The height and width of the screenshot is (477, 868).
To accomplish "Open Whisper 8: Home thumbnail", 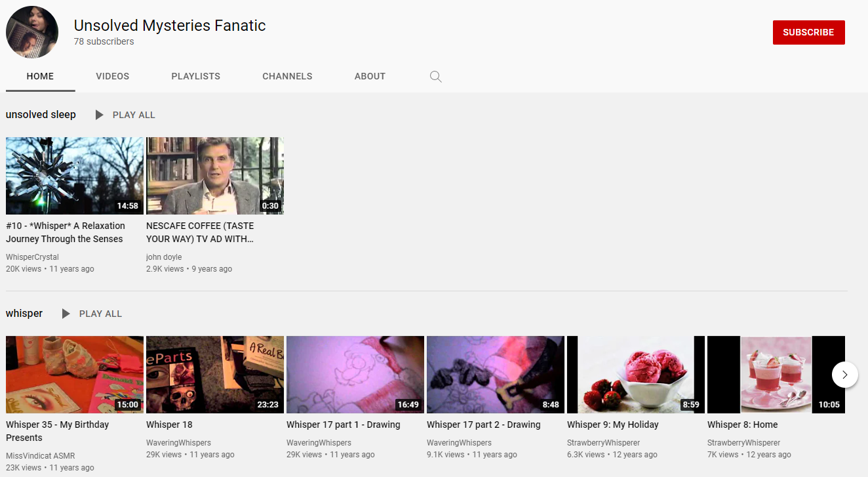I will [x=776, y=375].
